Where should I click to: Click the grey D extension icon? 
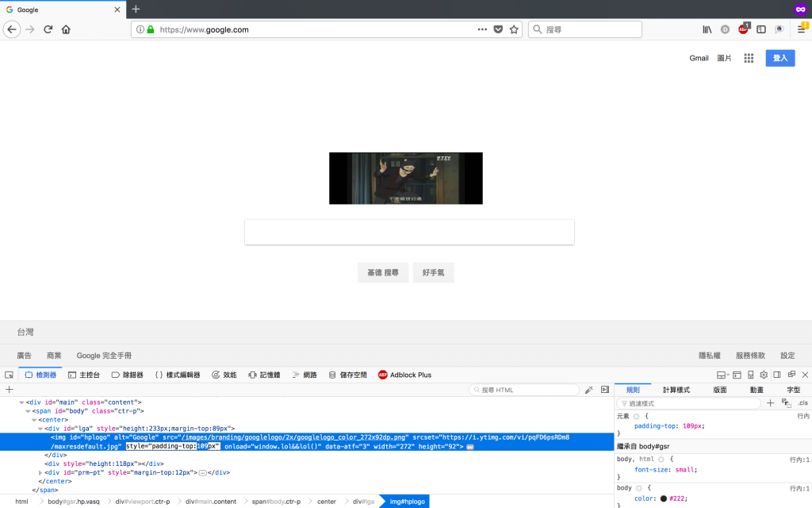point(725,29)
